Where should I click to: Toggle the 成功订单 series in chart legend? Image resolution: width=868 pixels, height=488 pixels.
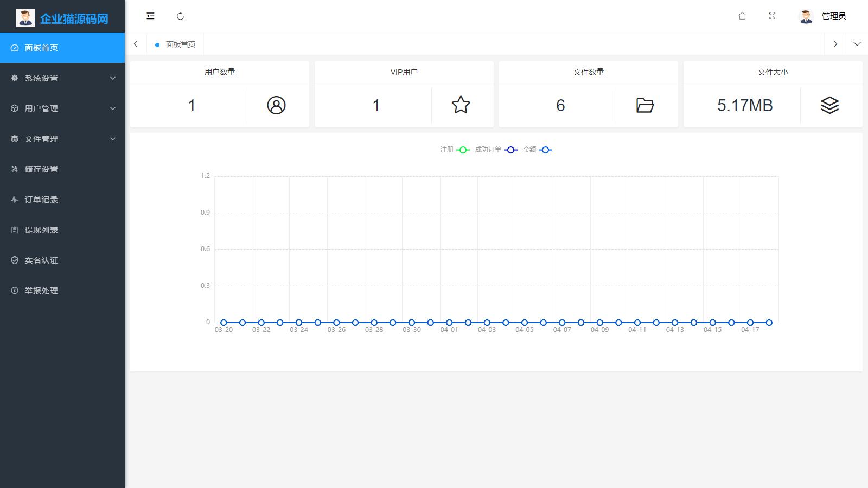(496, 150)
